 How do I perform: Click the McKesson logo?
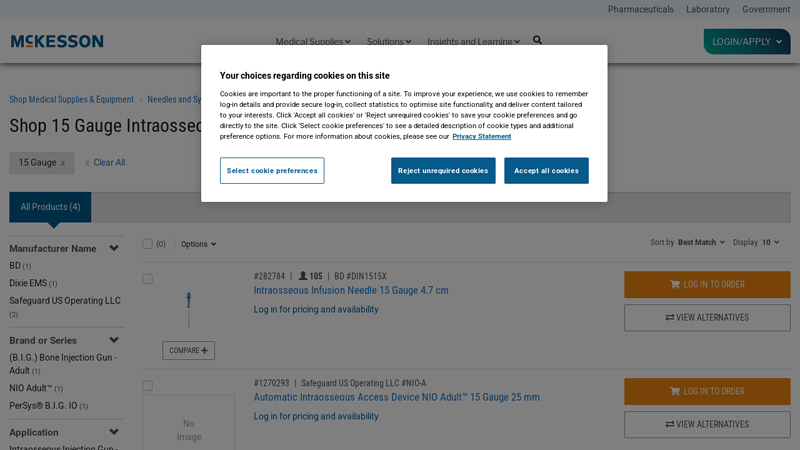(57, 41)
